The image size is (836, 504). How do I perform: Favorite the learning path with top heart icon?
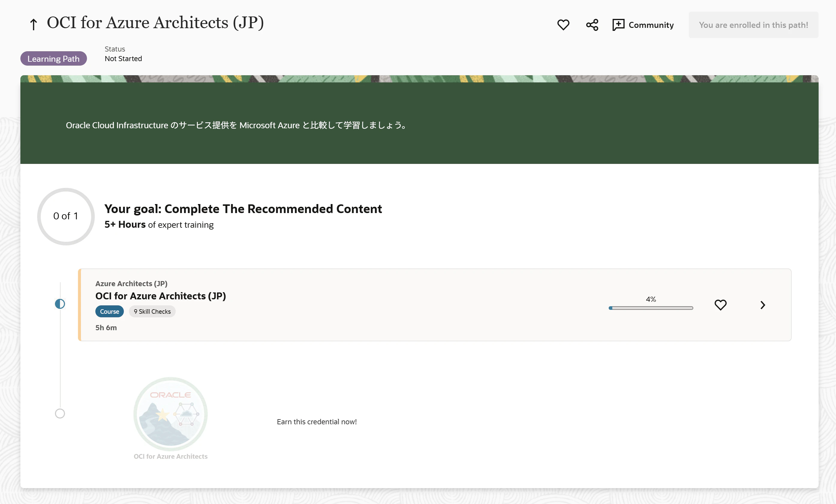tap(563, 25)
